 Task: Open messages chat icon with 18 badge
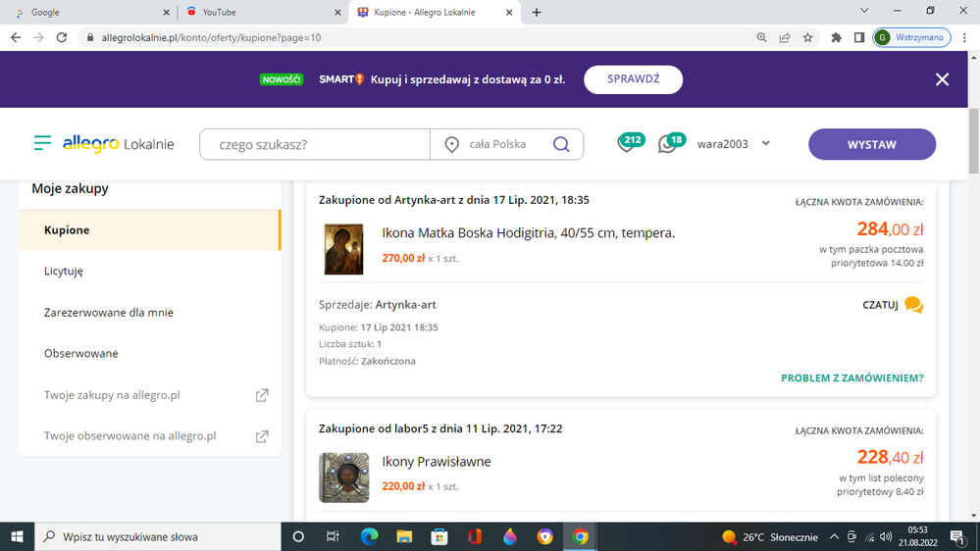672,143
